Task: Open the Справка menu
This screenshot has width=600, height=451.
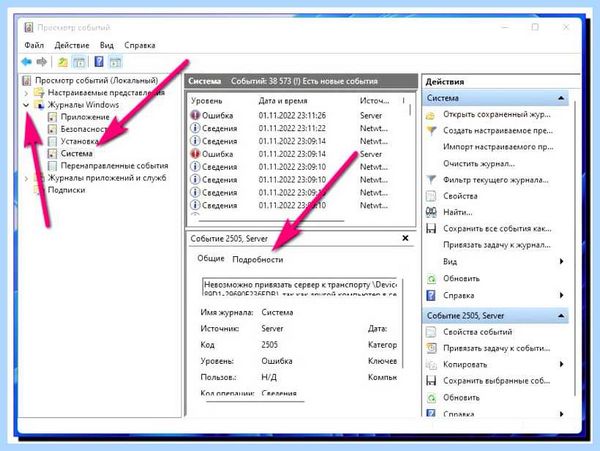Action: click(140, 45)
